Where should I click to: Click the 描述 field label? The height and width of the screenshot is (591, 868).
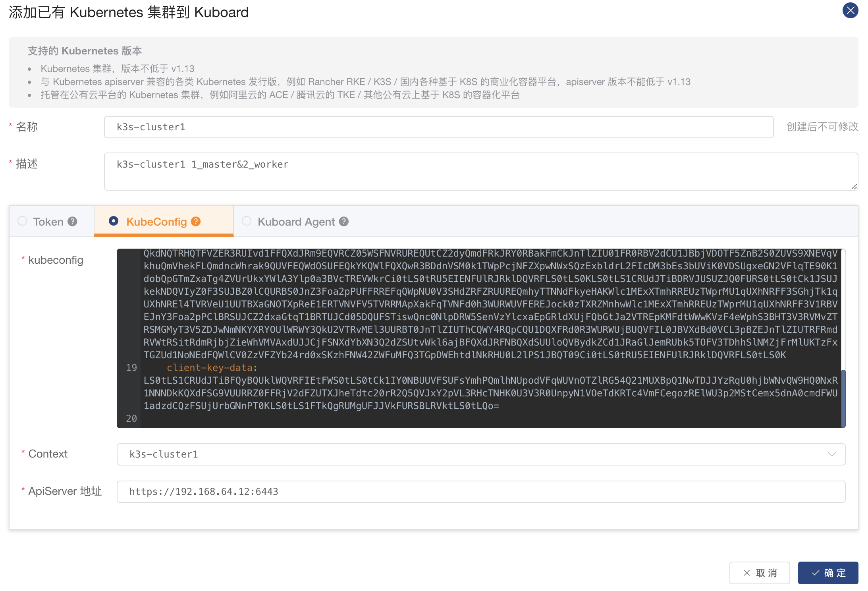(x=27, y=164)
